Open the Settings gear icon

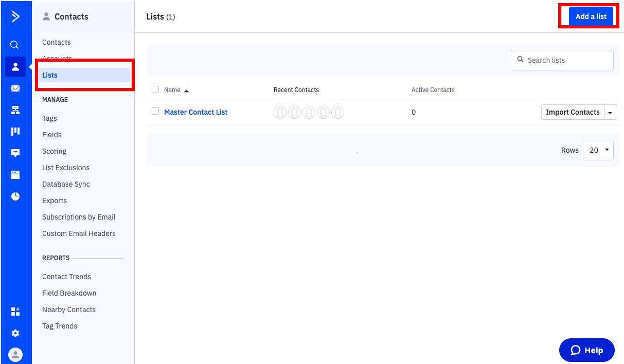[x=15, y=333]
